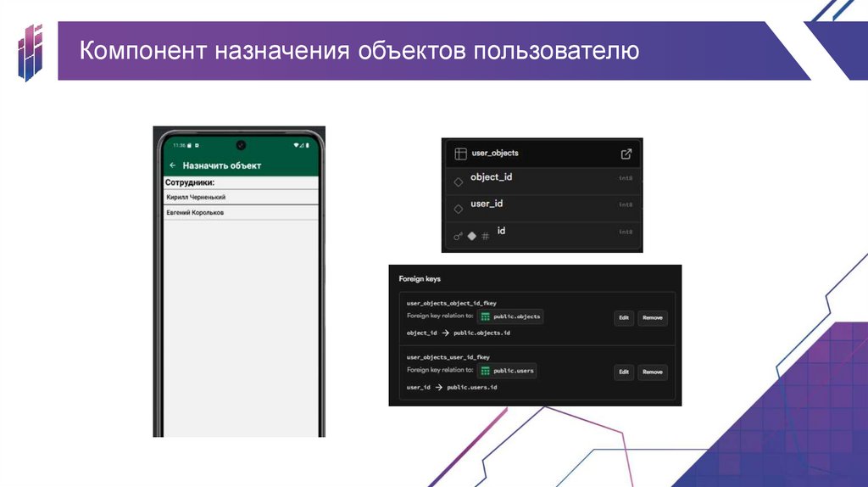Remove the user_objects_user_id_fkey foreign key
The width and height of the screenshot is (868, 487).
(x=653, y=372)
